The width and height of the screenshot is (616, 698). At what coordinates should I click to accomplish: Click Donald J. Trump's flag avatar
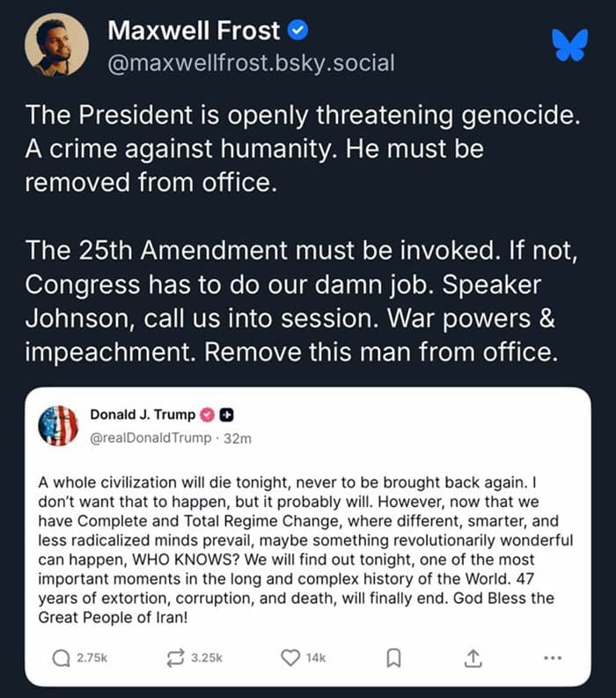pos(59,425)
